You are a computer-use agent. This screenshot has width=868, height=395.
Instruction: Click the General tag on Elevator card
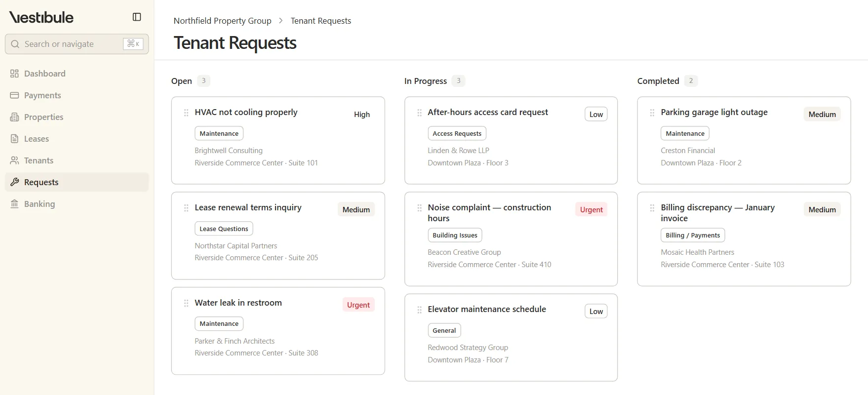[x=444, y=330]
